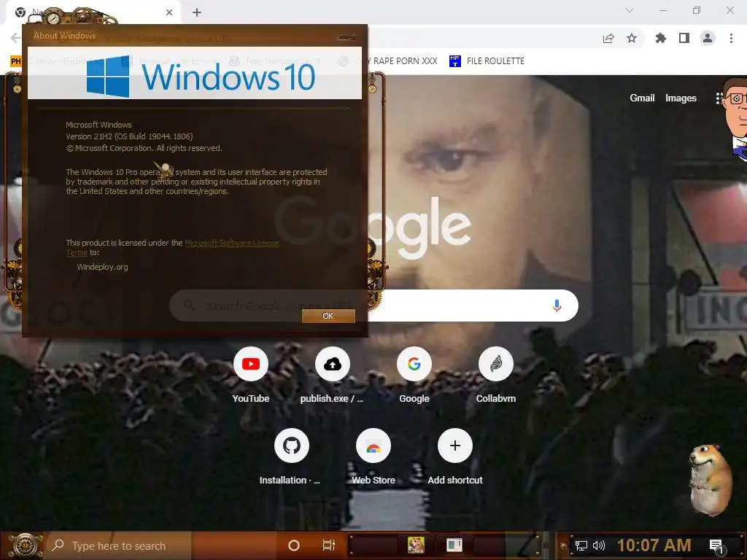Screen dimensions: 747x560
Task: Open the Microsoft Software License Terms link
Action: [x=231, y=243]
